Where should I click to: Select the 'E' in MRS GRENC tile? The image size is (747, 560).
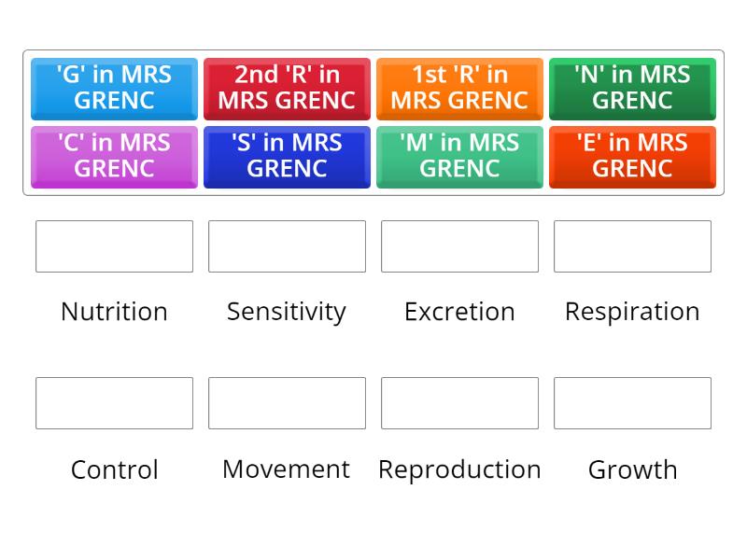tap(632, 157)
